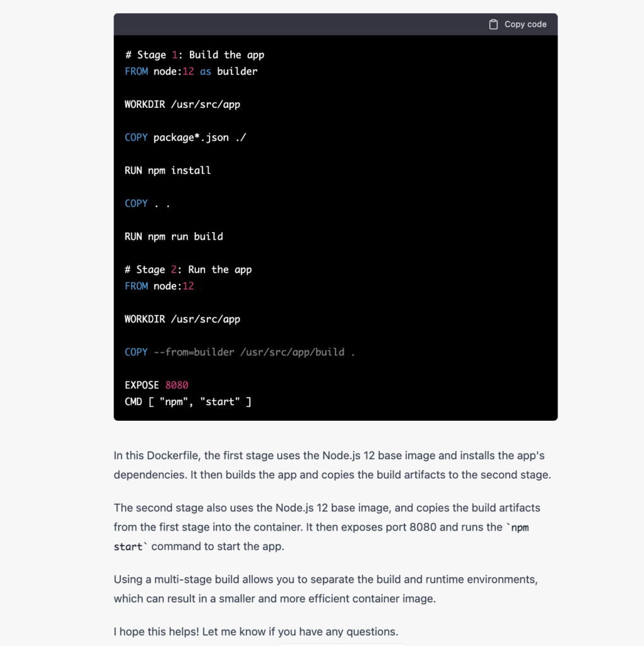Click the first 'WORKDIR /usr/src/app' line
This screenshot has width=644, height=646.
click(182, 105)
